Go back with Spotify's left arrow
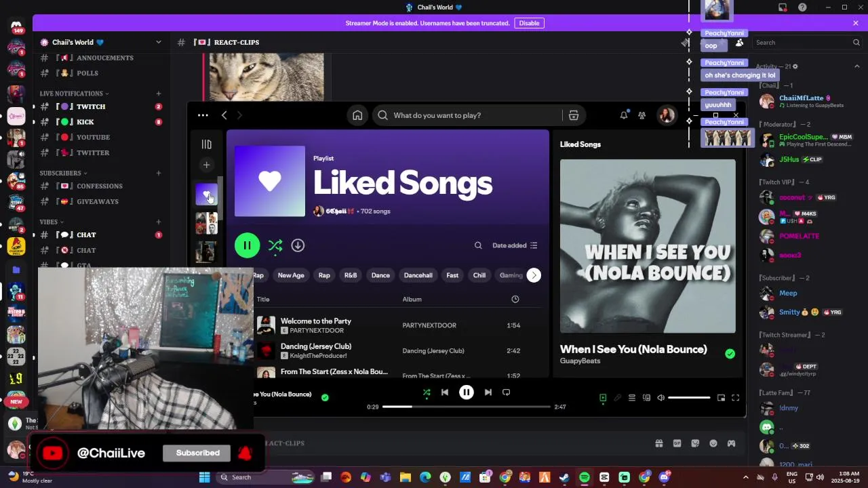This screenshot has height=488, width=868. 224,115
